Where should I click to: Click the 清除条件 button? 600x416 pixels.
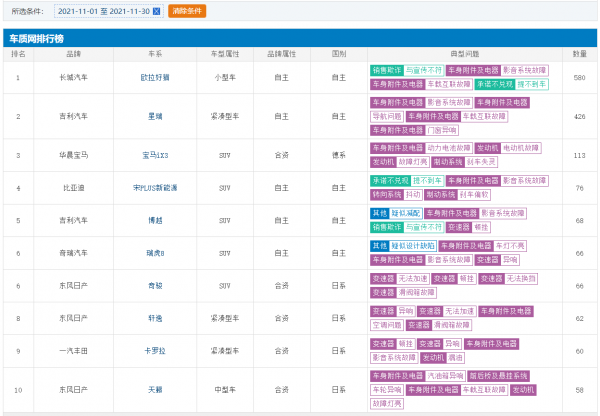[186, 10]
